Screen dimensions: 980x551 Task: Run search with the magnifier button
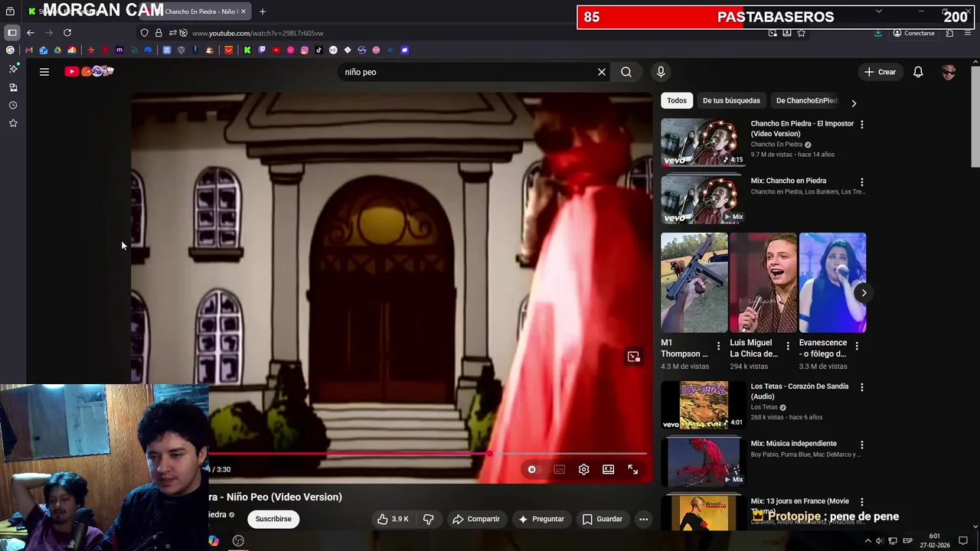click(x=626, y=72)
